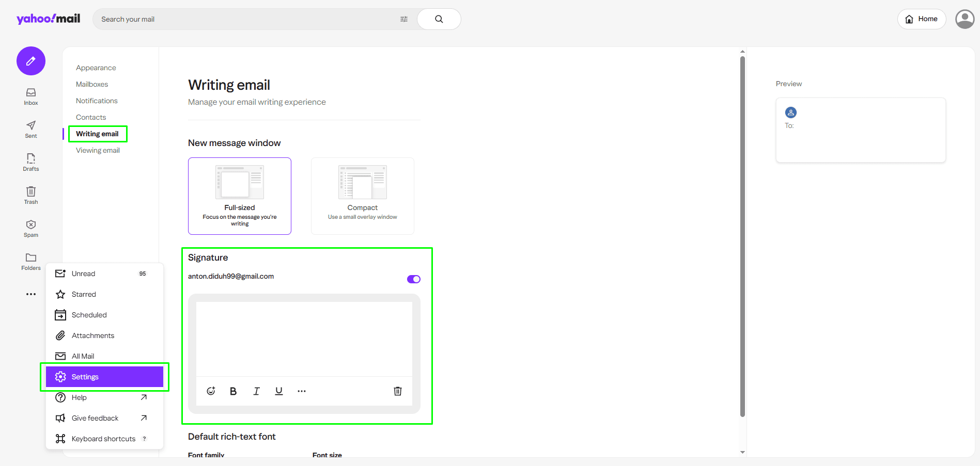This screenshot has width=980, height=466.
Task: Click the scrollbar down arrow
Action: coord(742,453)
